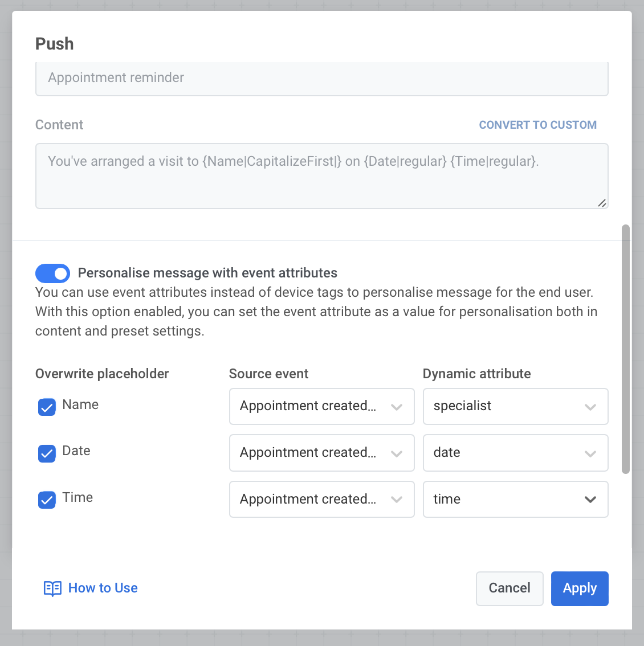Uncheck the Name placeholder checkbox
This screenshot has width=644, height=646.
[47, 407]
